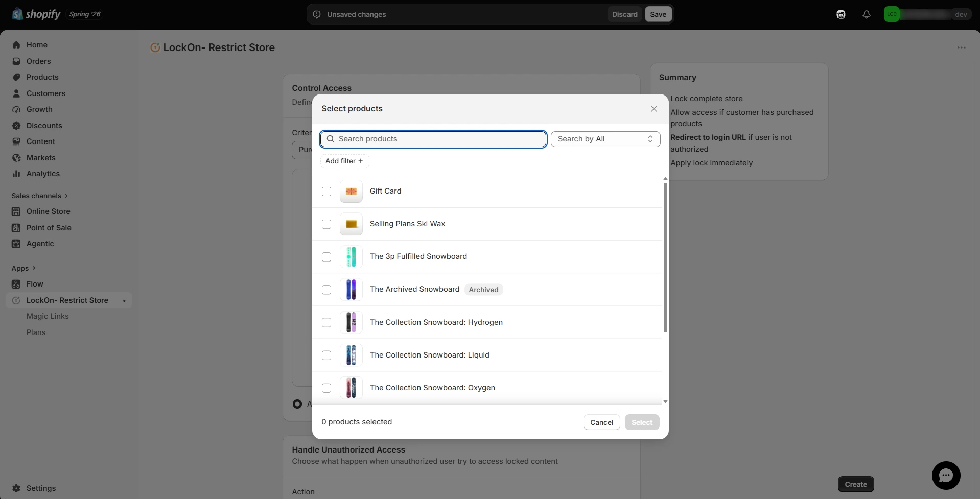The image size is (980, 499).
Task: Open the Search by All dropdown
Action: click(605, 139)
